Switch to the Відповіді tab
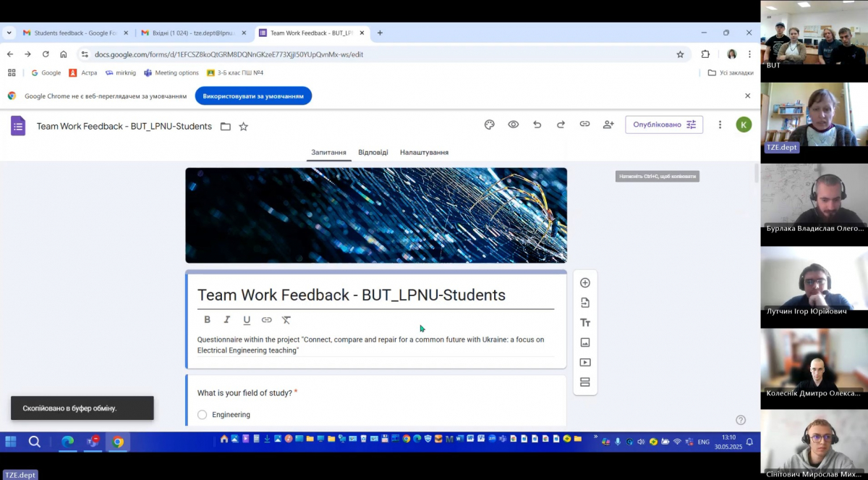The height and width of the screenshot is (480, 868). tap(373, 153)
